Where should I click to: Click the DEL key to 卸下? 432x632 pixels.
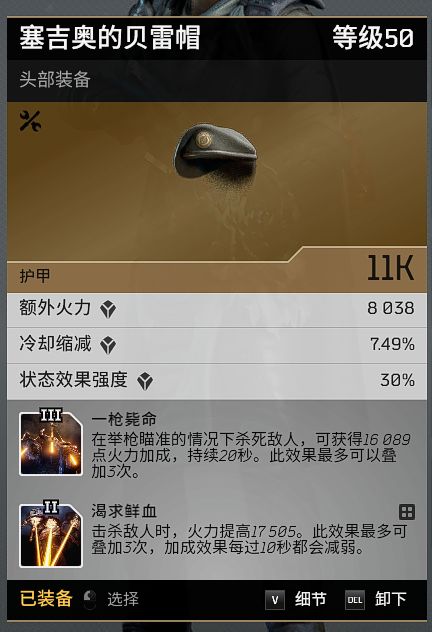point(355,600)
